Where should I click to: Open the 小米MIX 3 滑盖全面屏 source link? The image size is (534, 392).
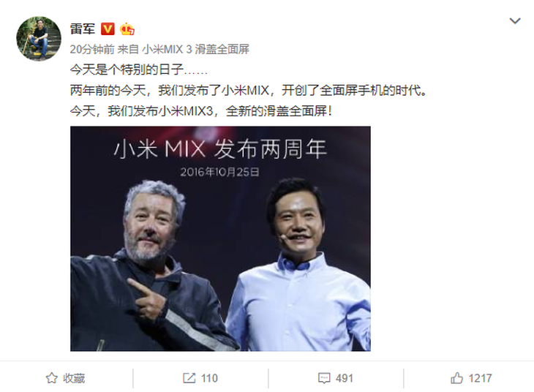coord(195,50)
